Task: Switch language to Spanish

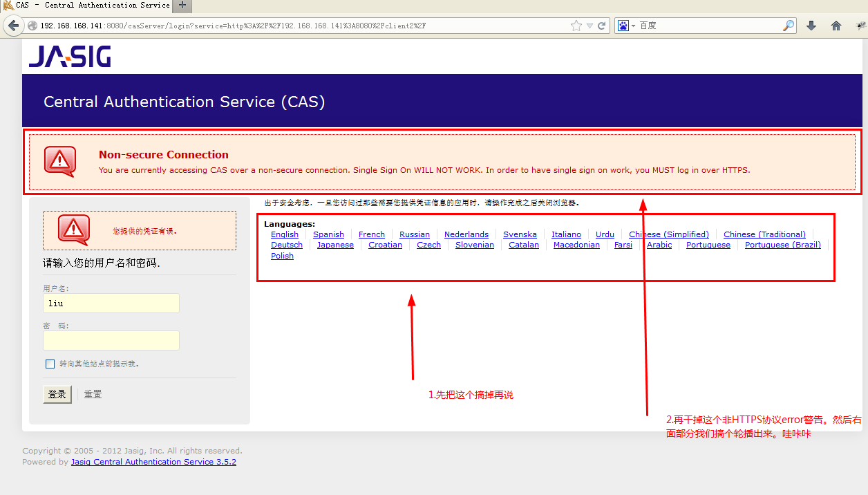Action: 328,234
